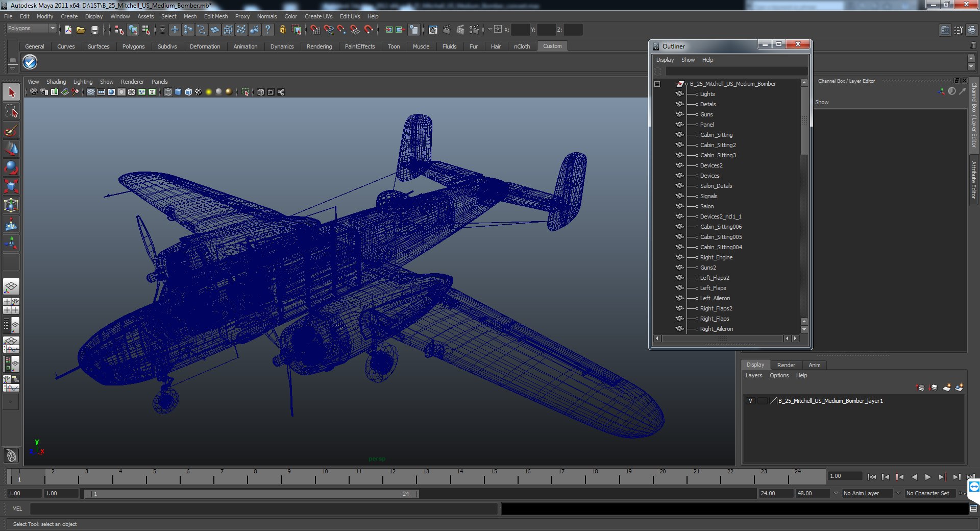Choose the Paint Selection tool
This screenshot has height=531, width=980.
point(11,130)
